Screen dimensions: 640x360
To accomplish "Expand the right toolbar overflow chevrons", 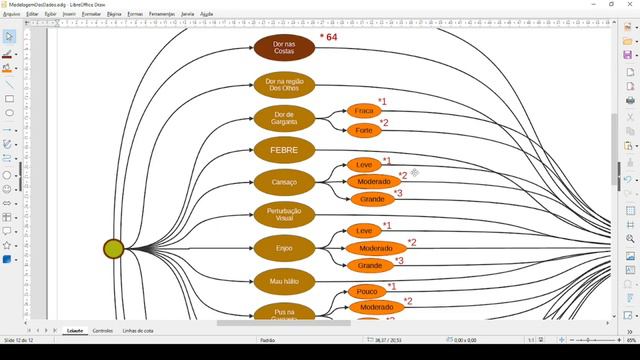I will tap(630, 332).
